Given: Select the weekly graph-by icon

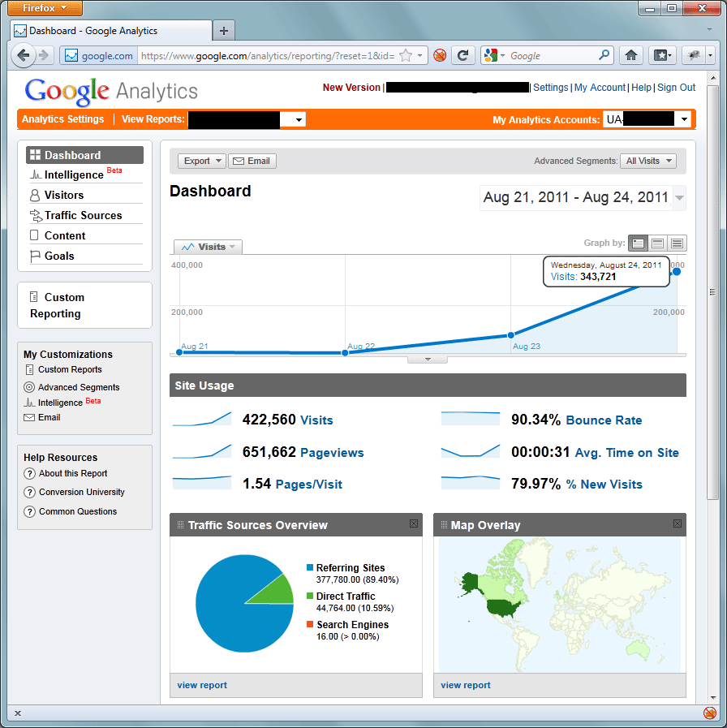Looking at the screenshot, I should pyautogui.click(x=657, y=243).
